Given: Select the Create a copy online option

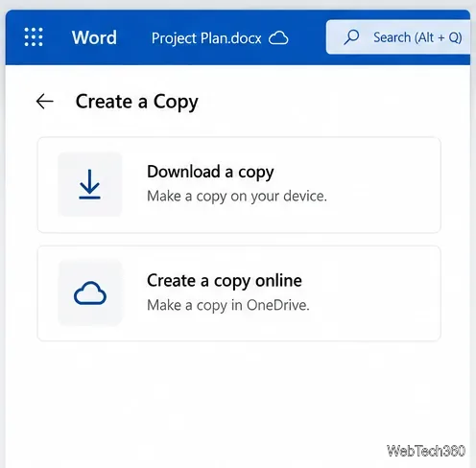Looking at the screenshot, I should pos(239,293).
